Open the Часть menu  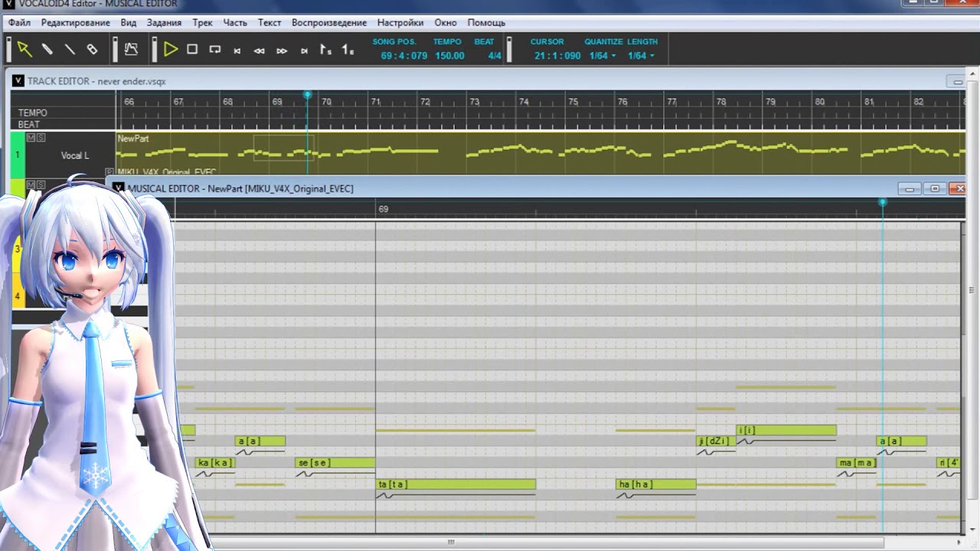(235, 23)
